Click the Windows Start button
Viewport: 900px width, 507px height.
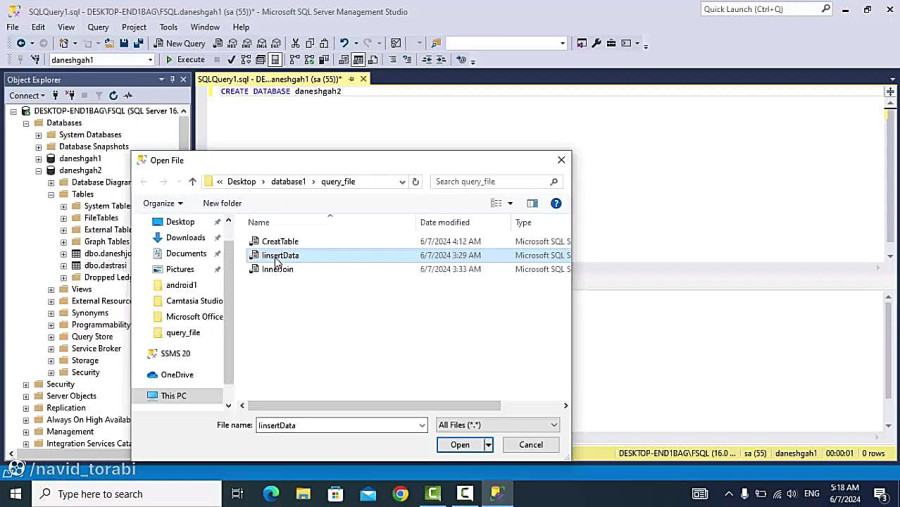[x=15, y=493]
